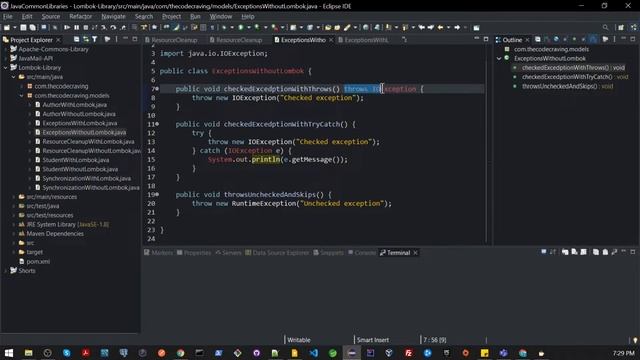Close the Project Explorer view
Image resolution: width=640 pixels, height=360 pixels.
(x=58, y=40)
